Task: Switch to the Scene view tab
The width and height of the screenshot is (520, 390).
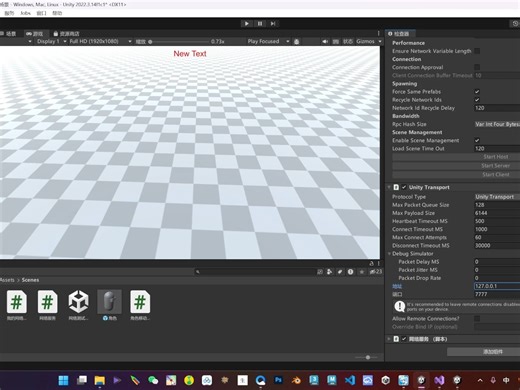Action: coord(9,34)
